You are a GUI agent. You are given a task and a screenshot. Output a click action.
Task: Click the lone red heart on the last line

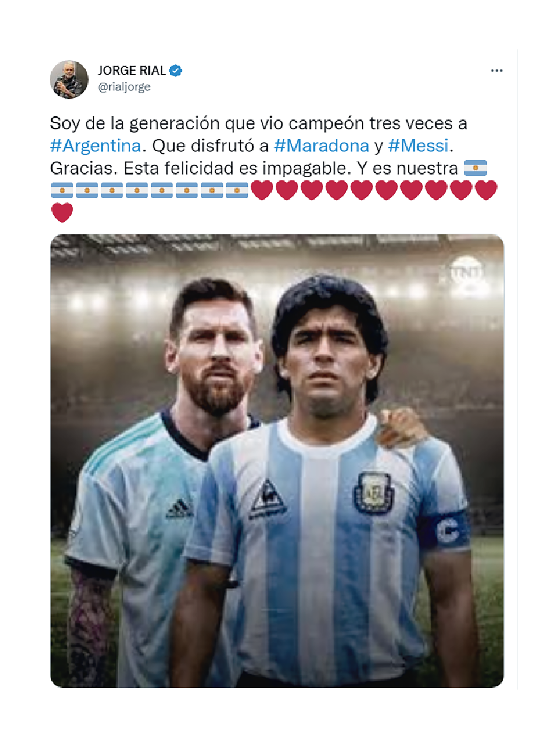[x=62, y=213]
